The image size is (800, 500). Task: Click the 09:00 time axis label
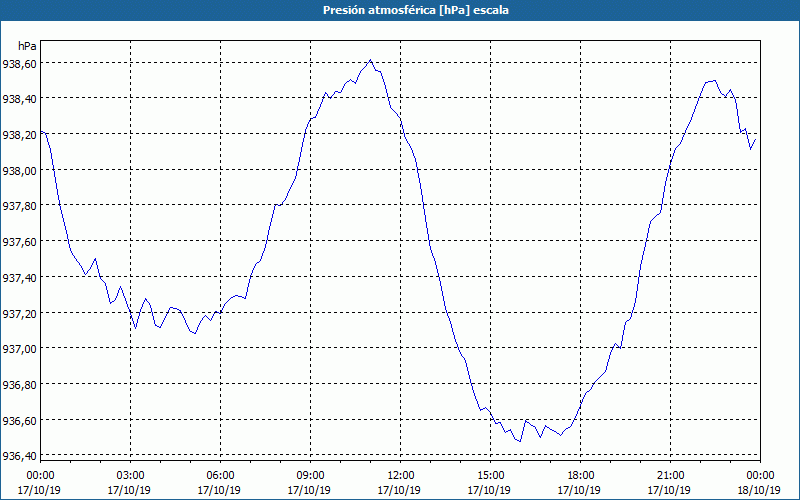click(x=310, y=476)
